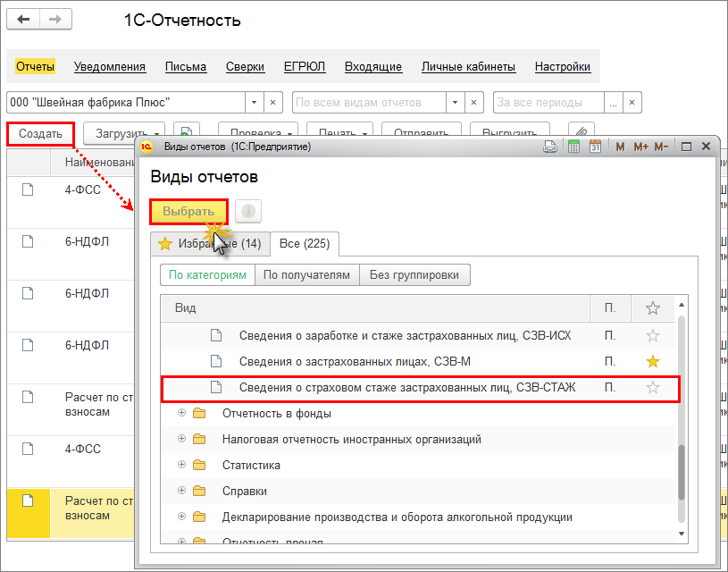
Task: Open the calendar icon in the dialog title bar
Action: [595, 147]
